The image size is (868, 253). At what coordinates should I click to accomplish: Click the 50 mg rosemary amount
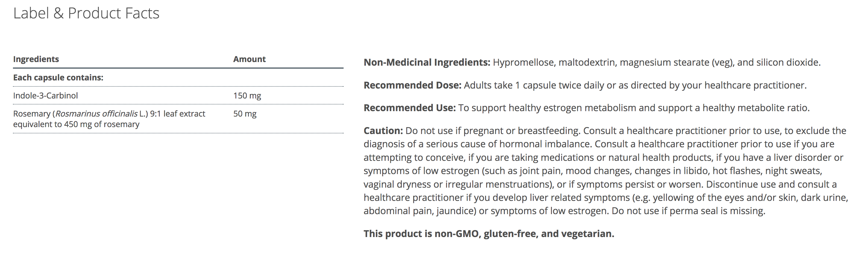[x=245, y=114]
